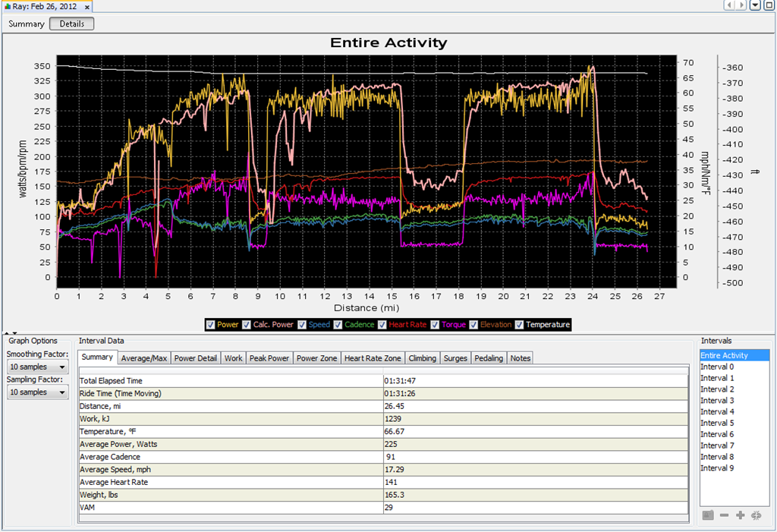Image resolution: width=777 pixels, height=532 pixels.
Task: Click the Summary view button
Action: (x=27, y=24)
